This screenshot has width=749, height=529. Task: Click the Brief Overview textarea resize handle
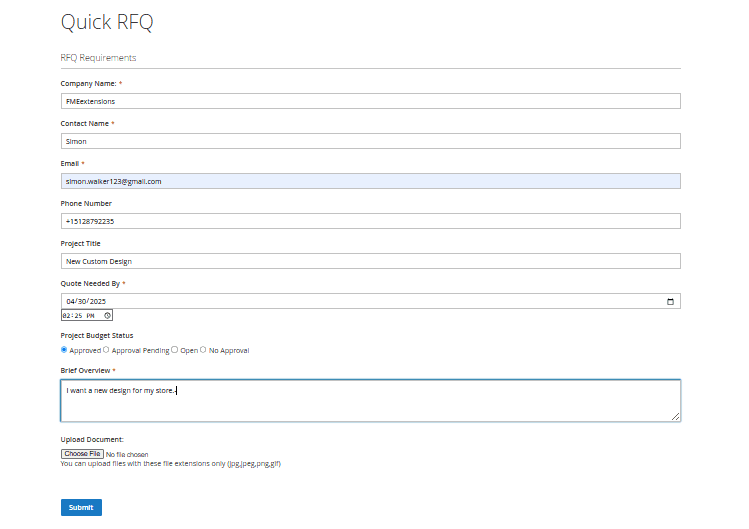pos(675,417)
